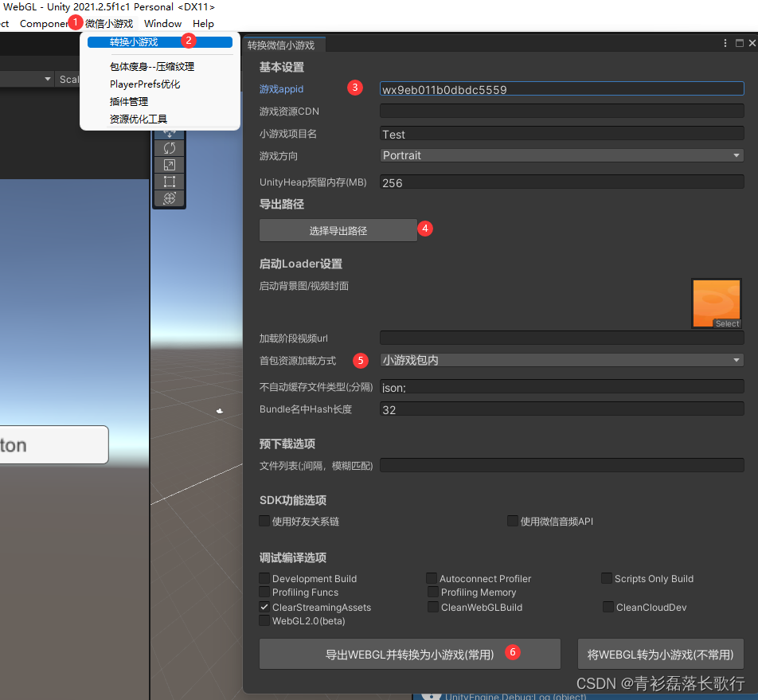This screenshot has width=758, height=700.
Task: Open the Component menu
Action: click(44, 24)
